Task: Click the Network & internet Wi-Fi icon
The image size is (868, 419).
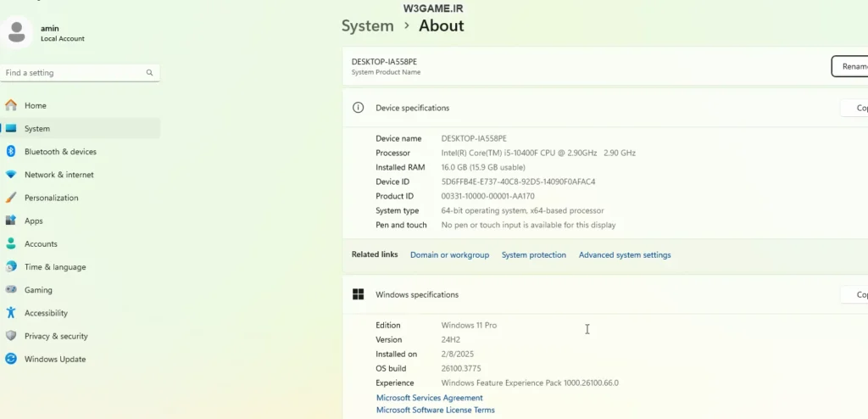Action: (x=11, y=175)
